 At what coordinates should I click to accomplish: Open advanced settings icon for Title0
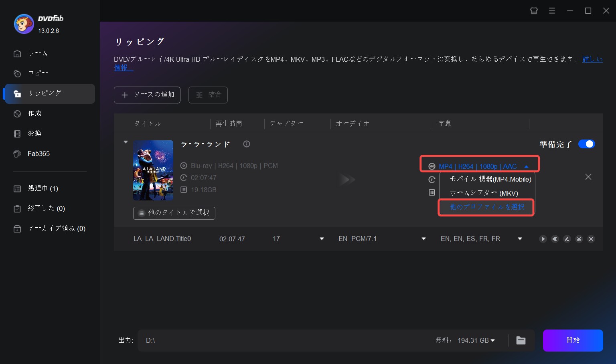pos(555,239)
